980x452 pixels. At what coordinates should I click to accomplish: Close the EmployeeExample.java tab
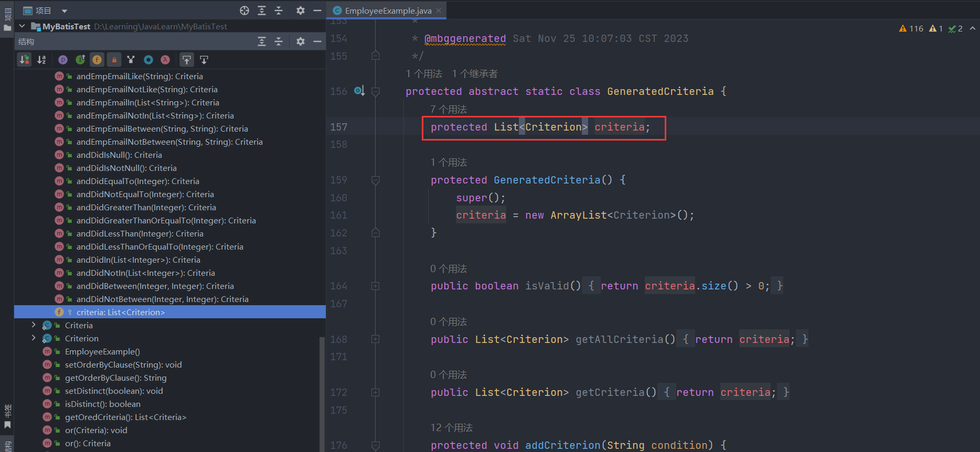point(439,10)
